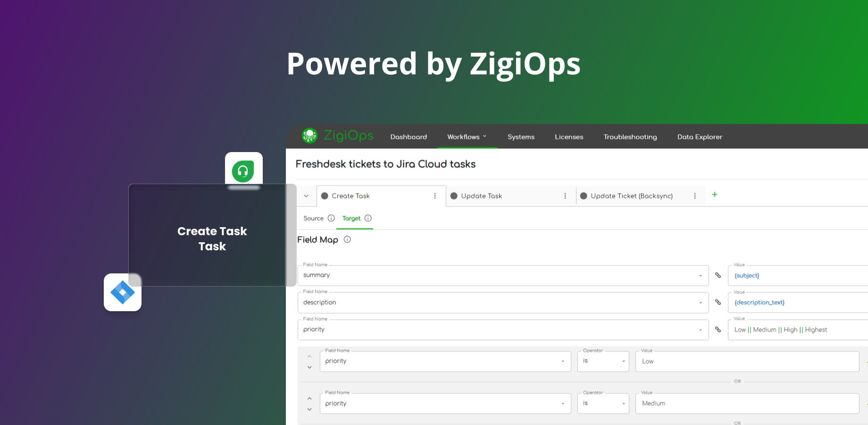Click the ZigiOps octopus logo

pyautogui.click(x=310, y=136)
